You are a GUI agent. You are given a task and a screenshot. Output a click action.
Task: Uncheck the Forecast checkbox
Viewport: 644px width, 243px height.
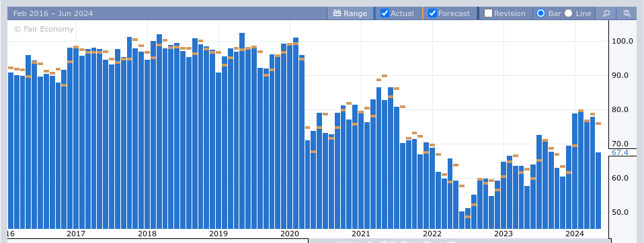coord(432,13)
